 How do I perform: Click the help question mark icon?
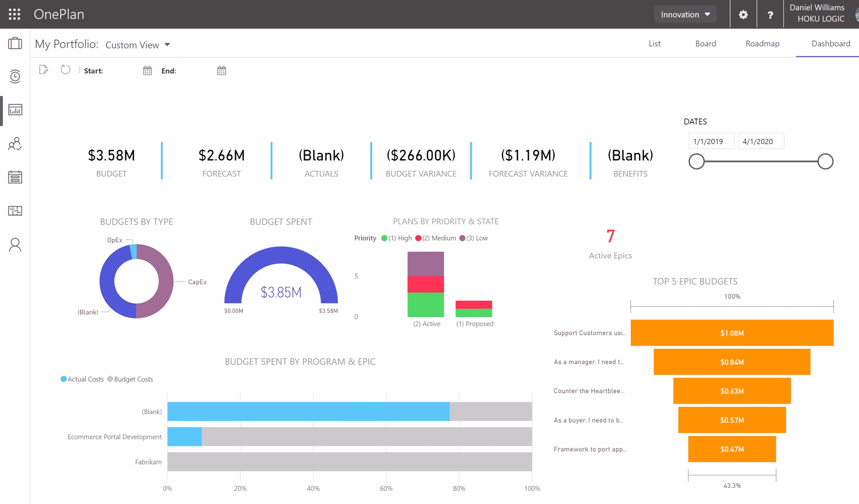click(770, 15)
